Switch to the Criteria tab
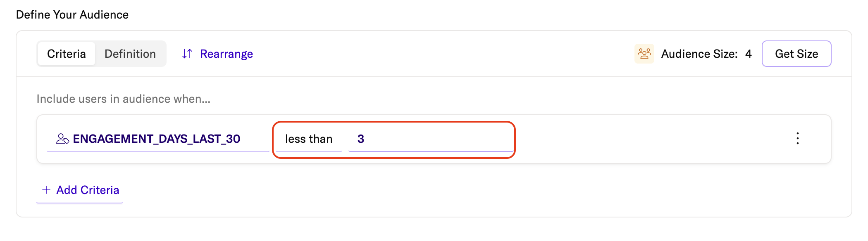The image size is (868, 241). pos(66,54)
